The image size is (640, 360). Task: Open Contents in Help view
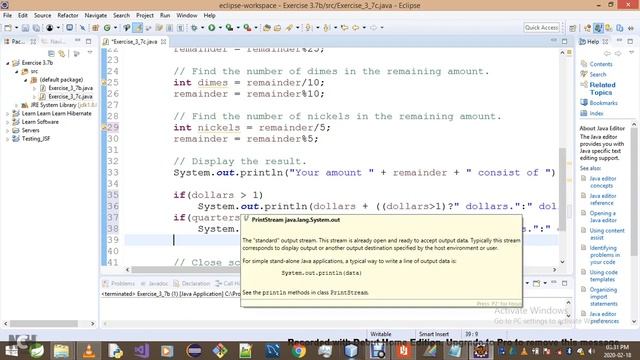(x=601, y=64)
